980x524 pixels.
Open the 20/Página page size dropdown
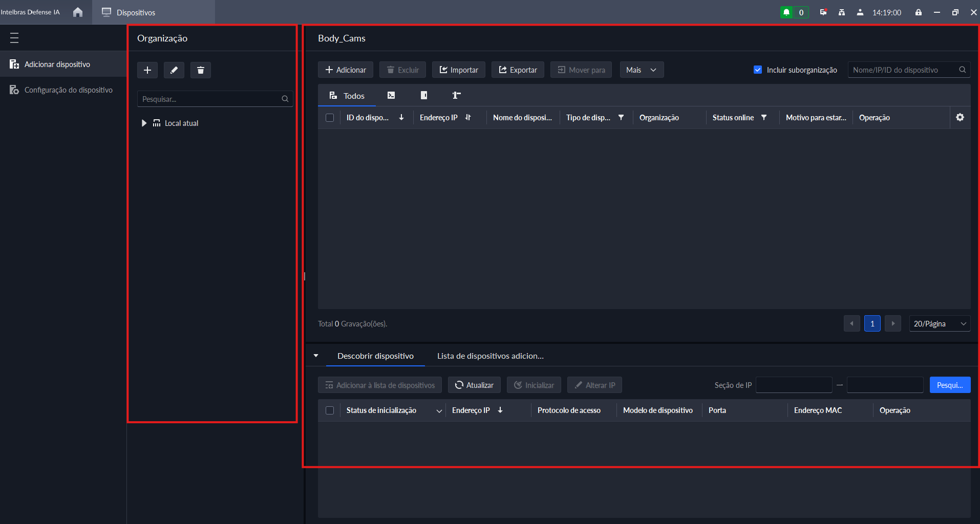click(x=940, y=324)
